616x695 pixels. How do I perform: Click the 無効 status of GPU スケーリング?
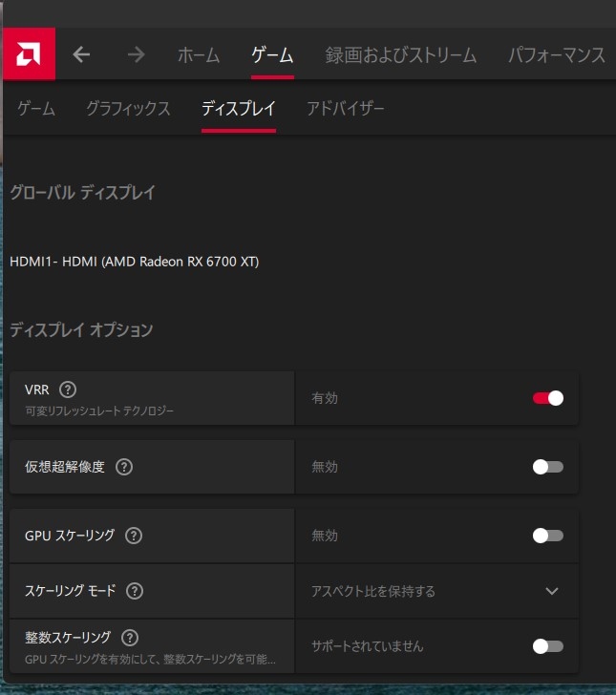[x=325, y=536]
